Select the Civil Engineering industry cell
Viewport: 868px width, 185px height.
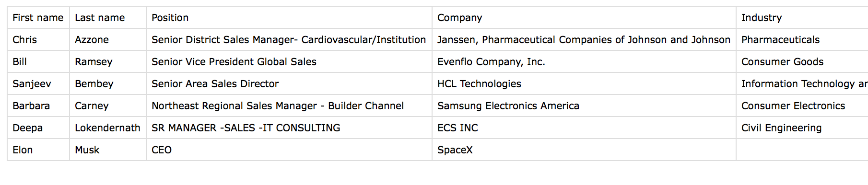(802, 128)
